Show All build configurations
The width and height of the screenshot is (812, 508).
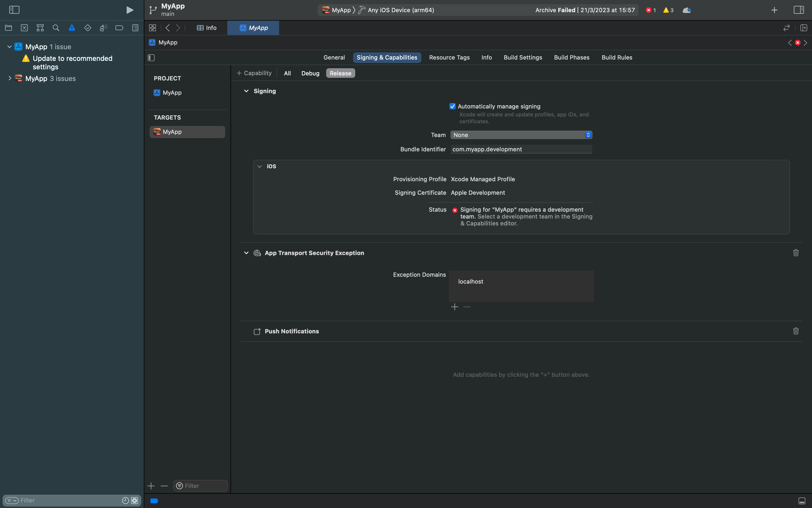point(287,73)
